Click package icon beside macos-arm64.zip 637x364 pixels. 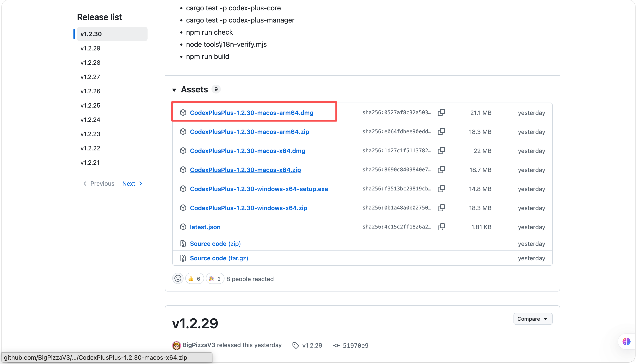[183, 132]
